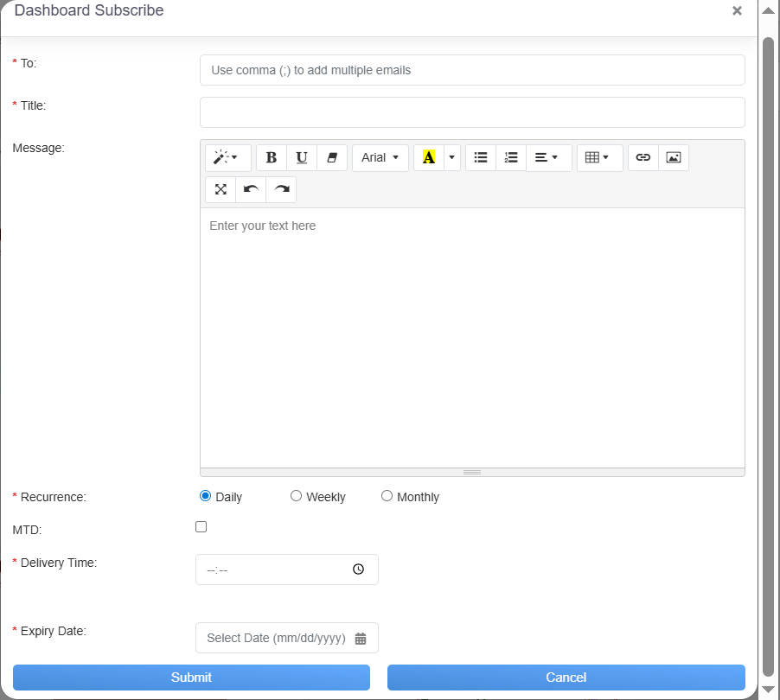Open the Arial font family dropdown
The width and height of the screenshot is (780, 700).
[x=380, y=157]
